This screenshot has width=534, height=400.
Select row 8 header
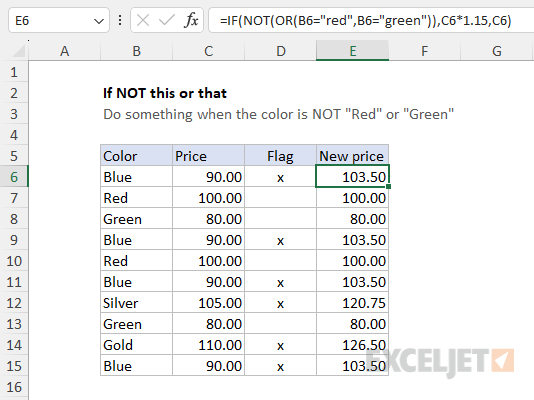(x=14, y=219)
